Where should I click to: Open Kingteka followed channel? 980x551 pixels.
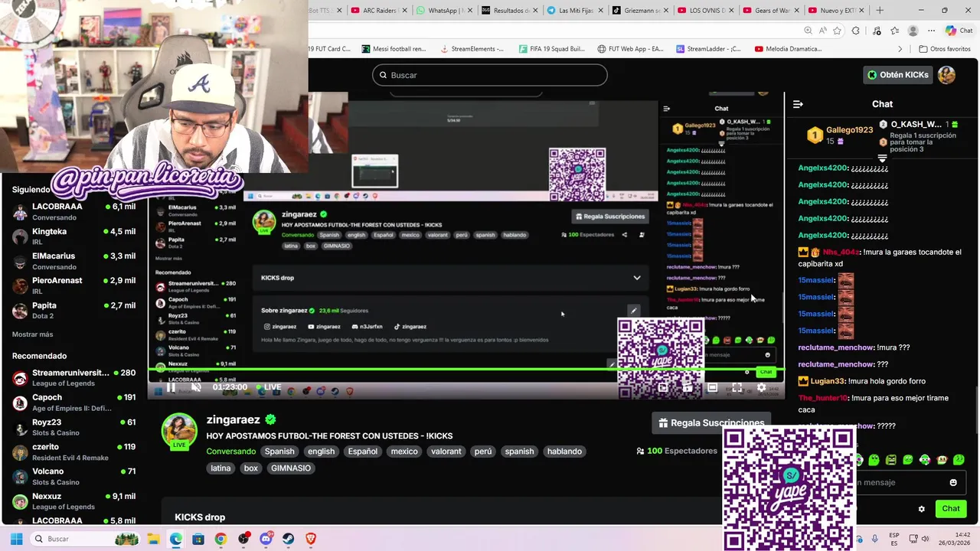(73, 236)
